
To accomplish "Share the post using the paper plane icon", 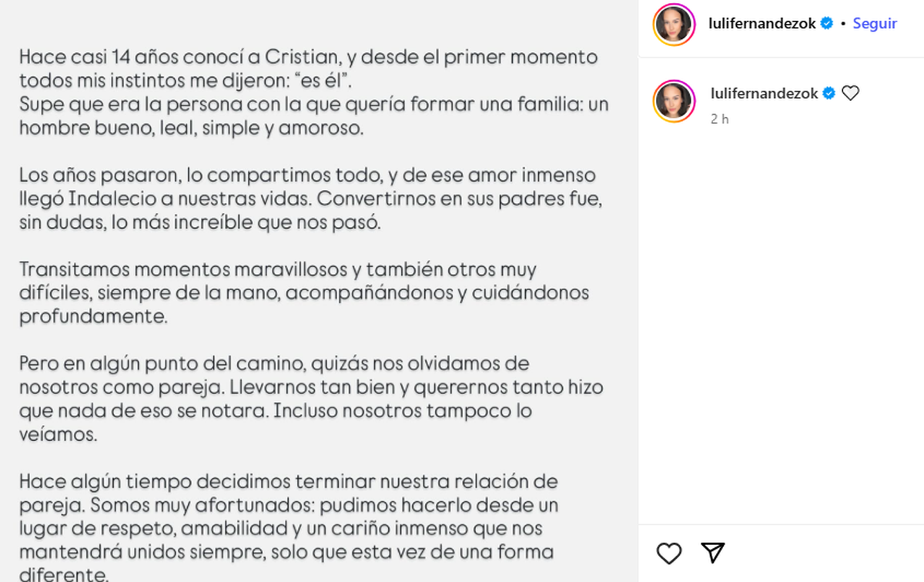I will [x=714, y=553].
